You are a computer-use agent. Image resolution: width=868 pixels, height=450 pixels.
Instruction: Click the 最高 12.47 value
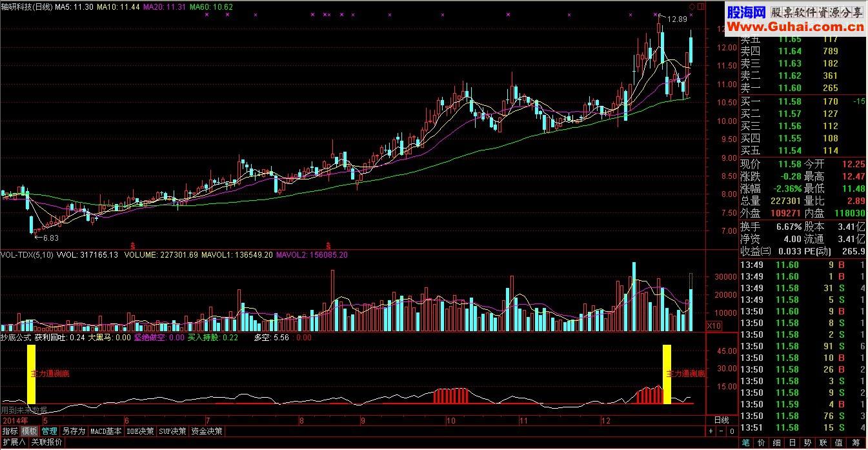852,176
